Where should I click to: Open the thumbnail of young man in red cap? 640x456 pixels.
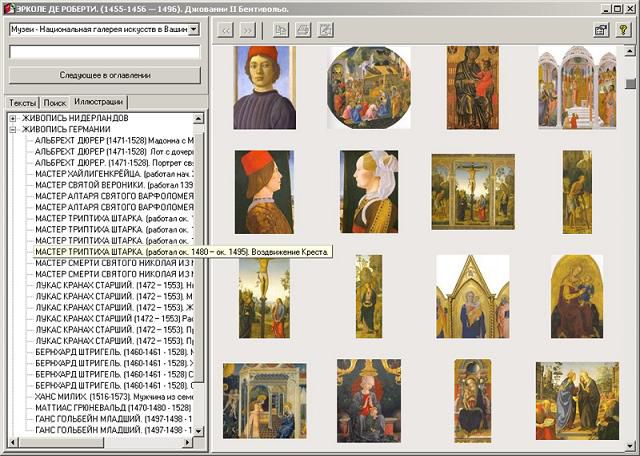[x=264, y=87]
